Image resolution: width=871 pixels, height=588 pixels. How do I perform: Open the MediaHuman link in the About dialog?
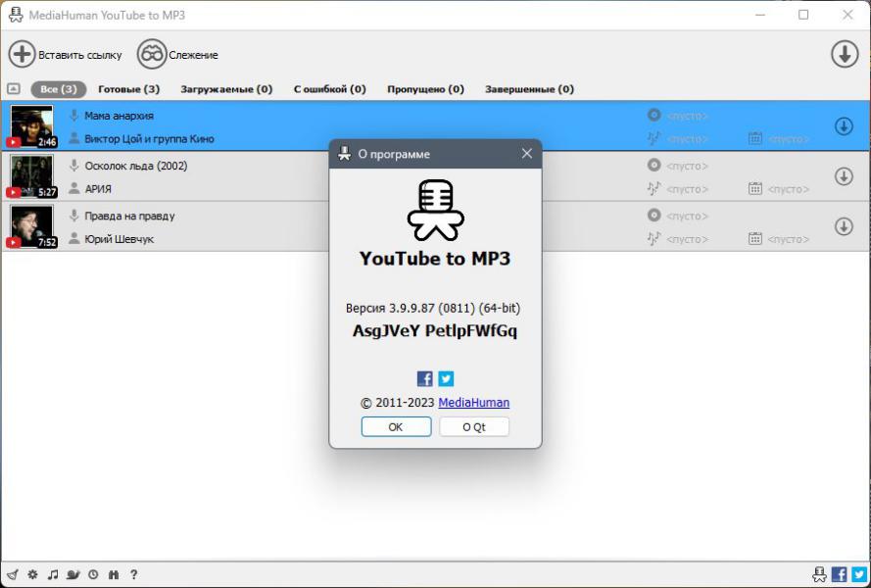(x=474, y=403)
